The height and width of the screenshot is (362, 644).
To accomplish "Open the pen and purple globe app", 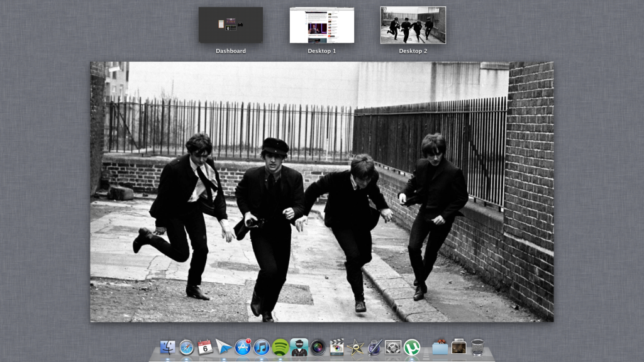I will point(374,347).
